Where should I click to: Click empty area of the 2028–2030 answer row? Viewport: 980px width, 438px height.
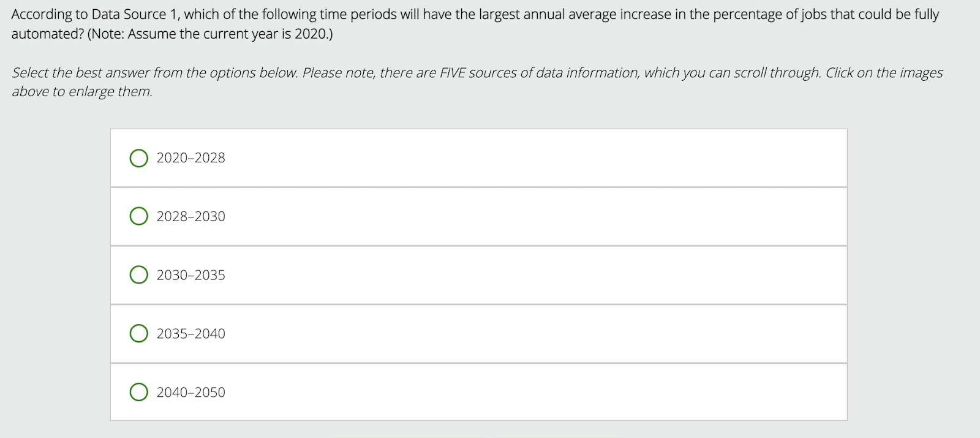(521, 216)
